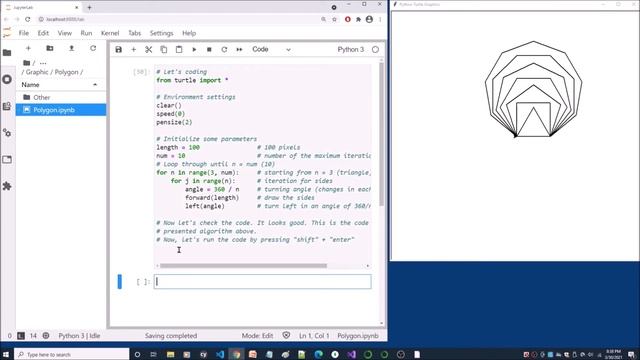The width and height of the screenshot is (640, 360).
Task: Open the Kernel menu
Action: tap(110, 33)
